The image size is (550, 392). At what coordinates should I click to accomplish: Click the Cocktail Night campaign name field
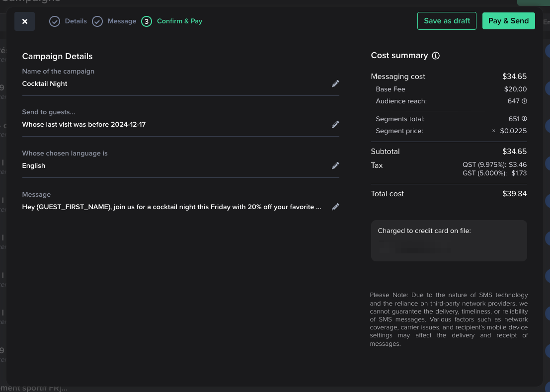pyautogui.click(x=45, y=84)
